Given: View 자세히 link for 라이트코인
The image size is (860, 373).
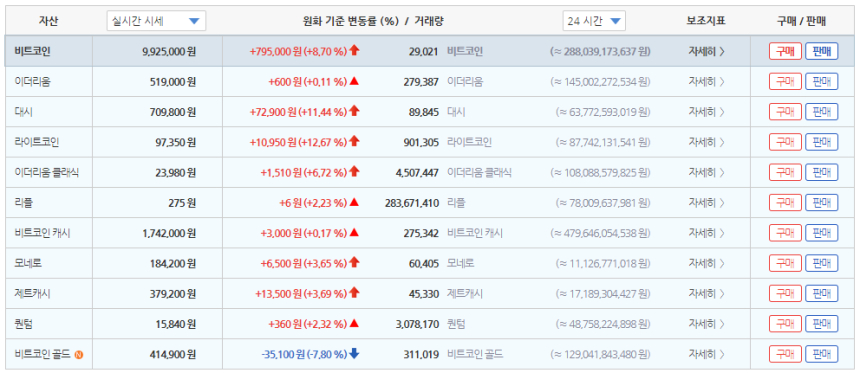Looking at the screenshot, I should (x=707, y=142).
